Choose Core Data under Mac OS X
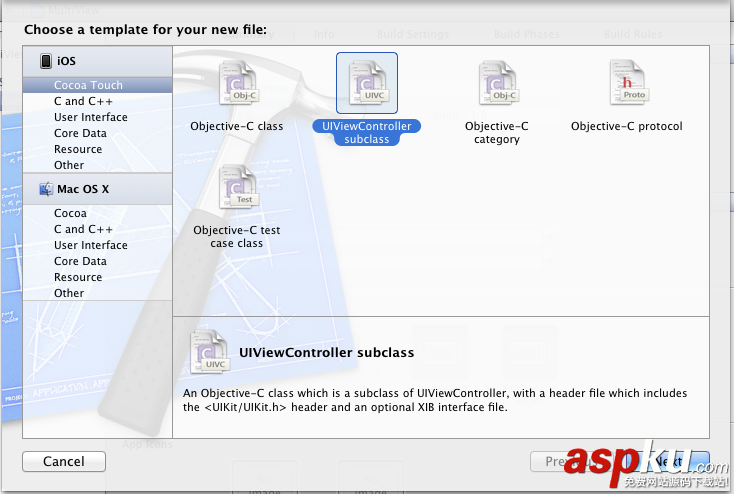This screenshot has width=734, height=494. point(97,261)
